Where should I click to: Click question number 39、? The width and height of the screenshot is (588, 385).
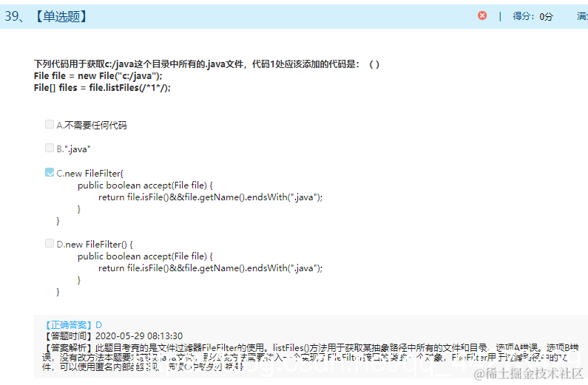[x=14, y=16]
